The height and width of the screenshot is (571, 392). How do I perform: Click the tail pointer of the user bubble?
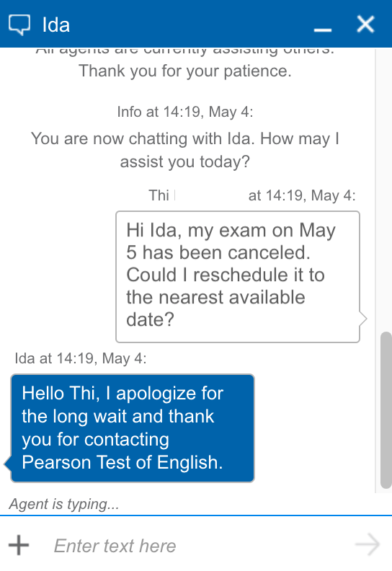[363, 319]
